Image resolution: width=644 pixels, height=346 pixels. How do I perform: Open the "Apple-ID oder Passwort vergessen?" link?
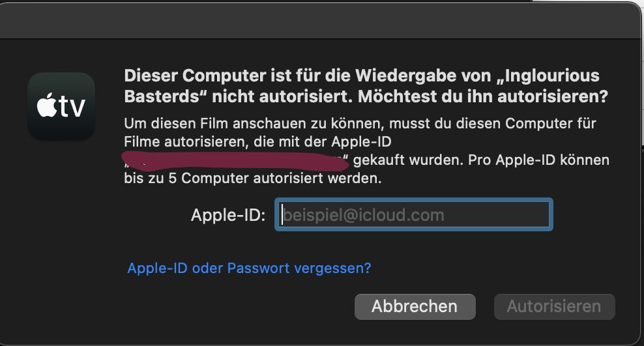[x=249, y=268]
